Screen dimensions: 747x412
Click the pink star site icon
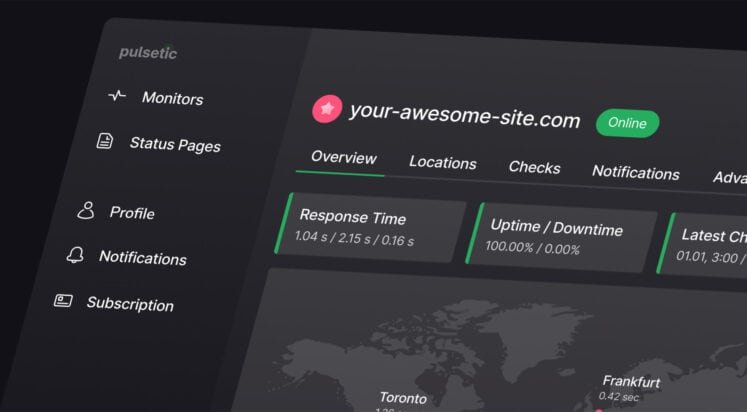(327, 109)
